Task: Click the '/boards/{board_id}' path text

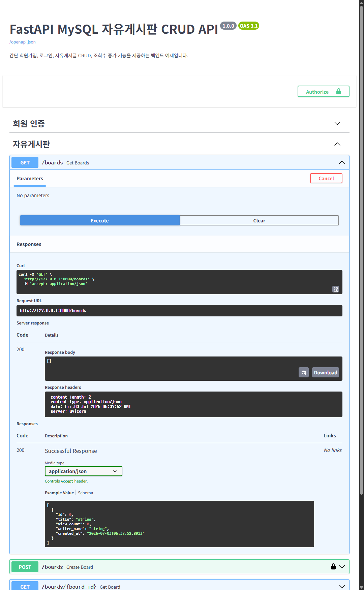Action: (69, 587)
